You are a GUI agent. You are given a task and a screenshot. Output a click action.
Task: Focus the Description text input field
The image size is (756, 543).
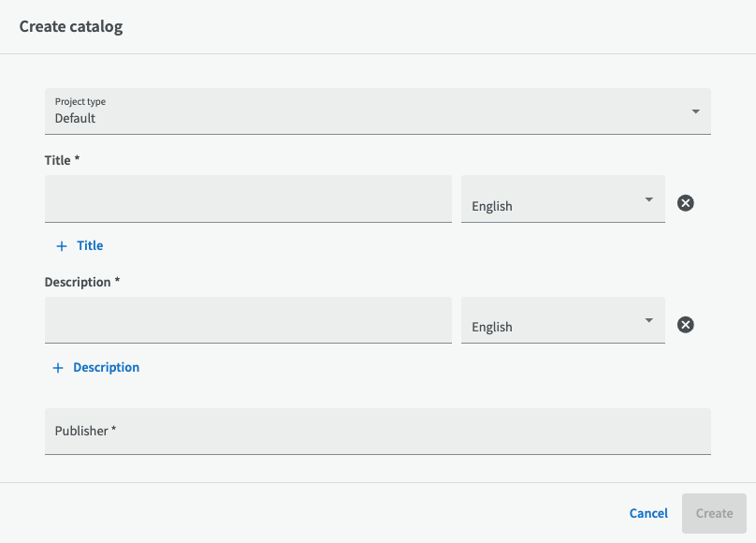pos(248,320)
